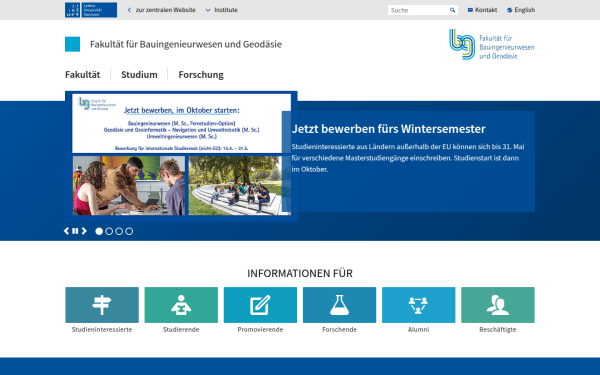Open the Fakultät menu
Image resolution: width=600 pixels, height=375 pixels.
coord(83,75)
